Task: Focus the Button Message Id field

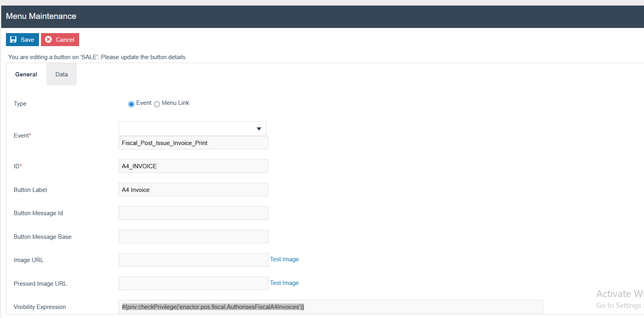Action: [193, 213]
